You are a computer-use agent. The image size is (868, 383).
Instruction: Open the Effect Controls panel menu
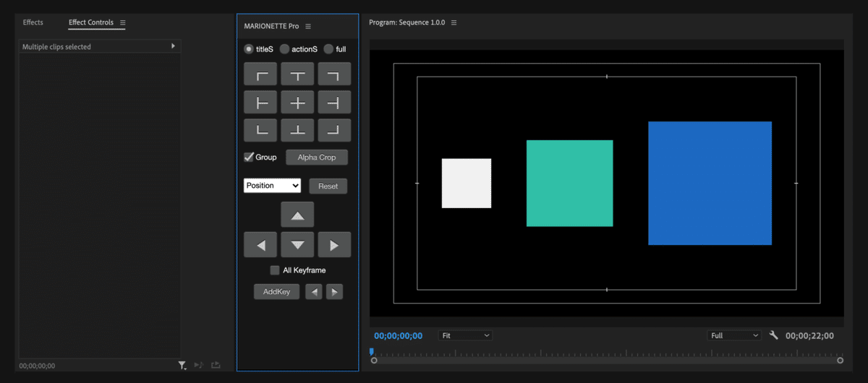(123, 23)
